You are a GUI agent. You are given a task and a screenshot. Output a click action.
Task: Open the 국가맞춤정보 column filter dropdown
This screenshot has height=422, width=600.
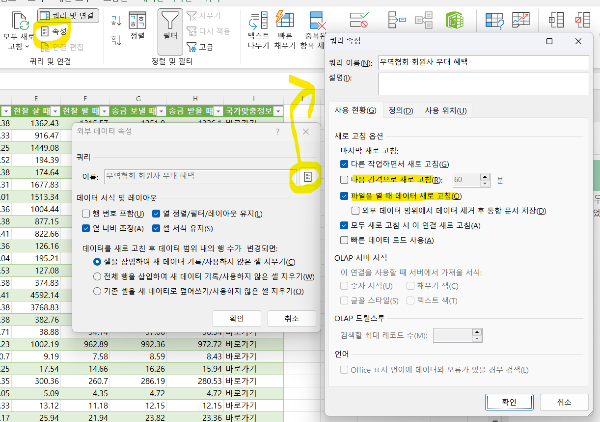[x=279, y=111]
